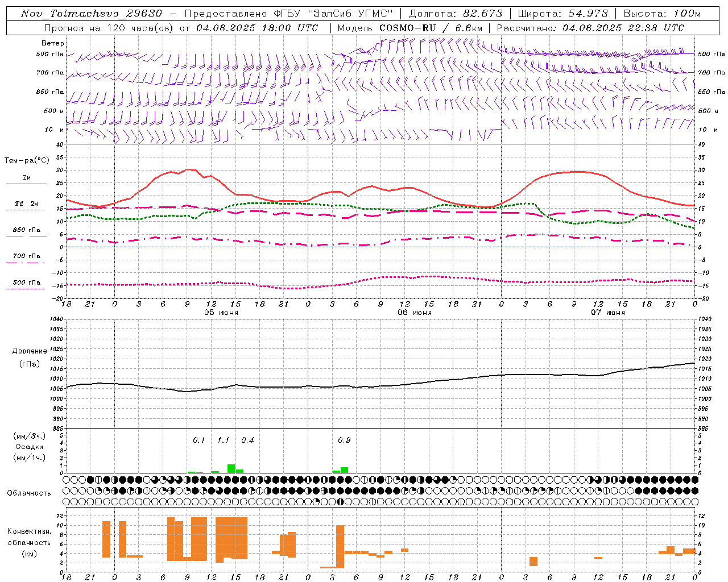Click the tallest green precipitation bar under 1.1
Image resolution: width=728 pixels, height=582 pixels.
click(x=231, y=468)
